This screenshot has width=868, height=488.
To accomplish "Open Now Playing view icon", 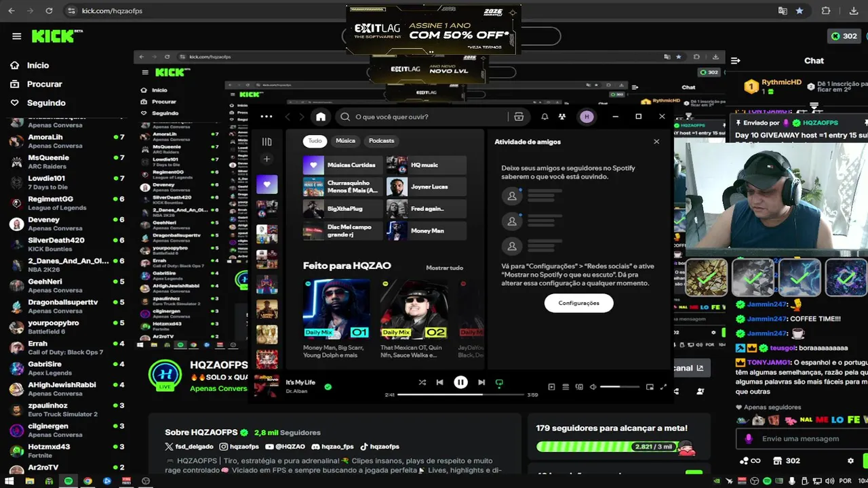I will point(551,387).
